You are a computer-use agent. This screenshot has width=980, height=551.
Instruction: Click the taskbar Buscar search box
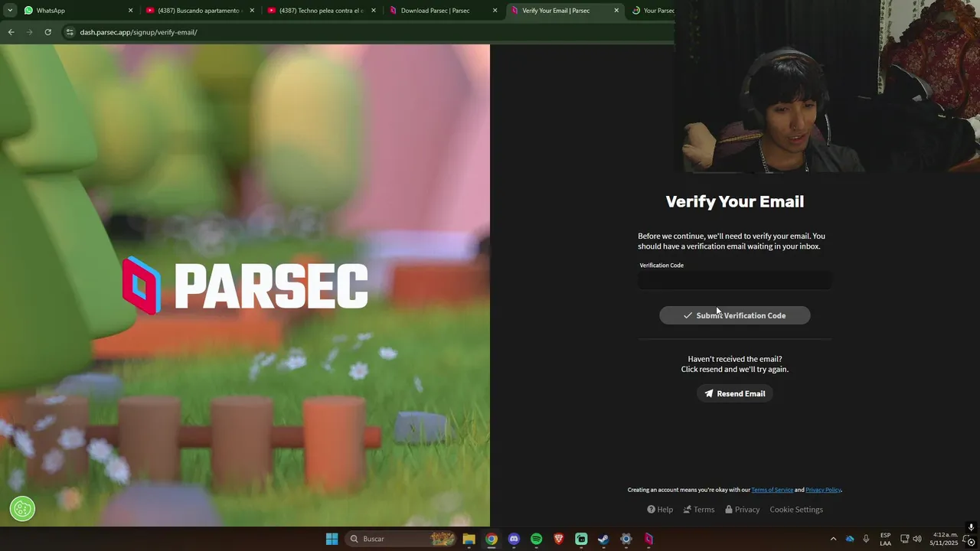coord(402,539)
